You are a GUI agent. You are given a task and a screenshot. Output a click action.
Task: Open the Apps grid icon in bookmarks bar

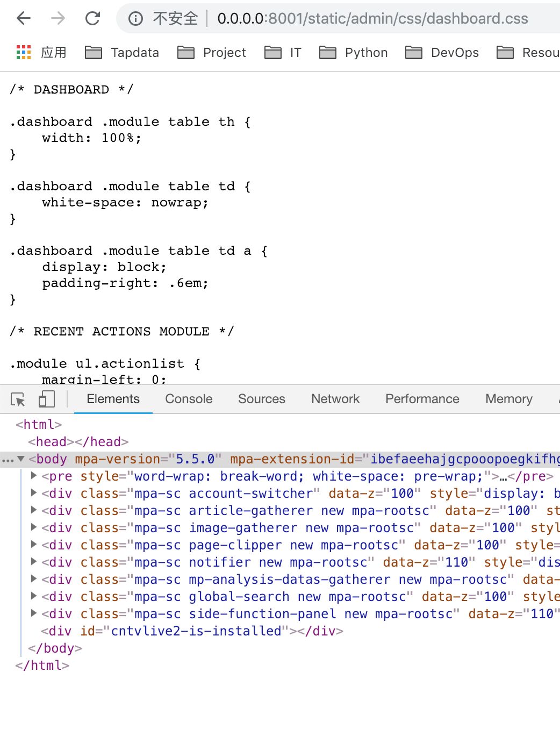[24, 52]
